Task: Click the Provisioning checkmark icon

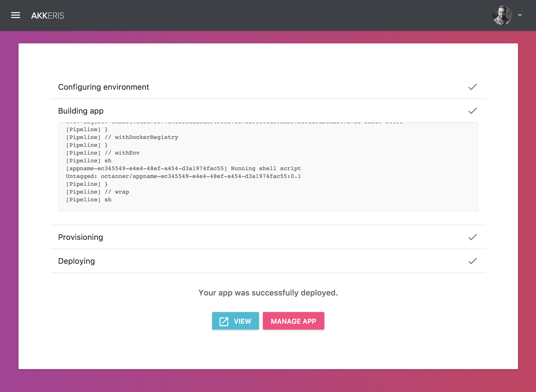Action: tap(472, 237)
